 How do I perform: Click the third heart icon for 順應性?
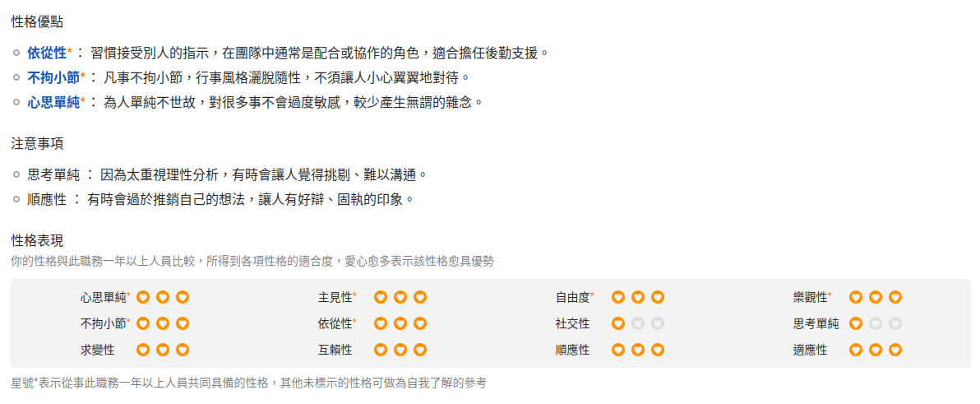[658, 350]
